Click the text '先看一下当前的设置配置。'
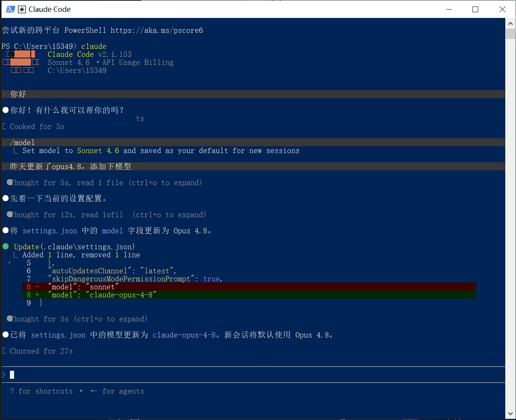The height and width of the screenshot is (420, 516). point(59,198)
